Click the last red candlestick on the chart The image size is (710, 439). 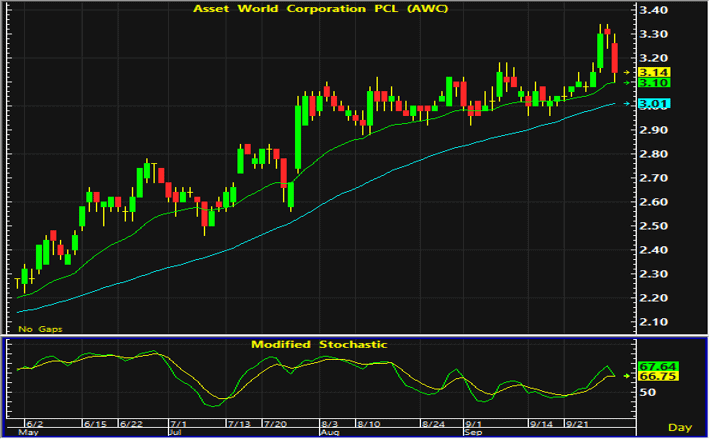click(x=615, y=58)
